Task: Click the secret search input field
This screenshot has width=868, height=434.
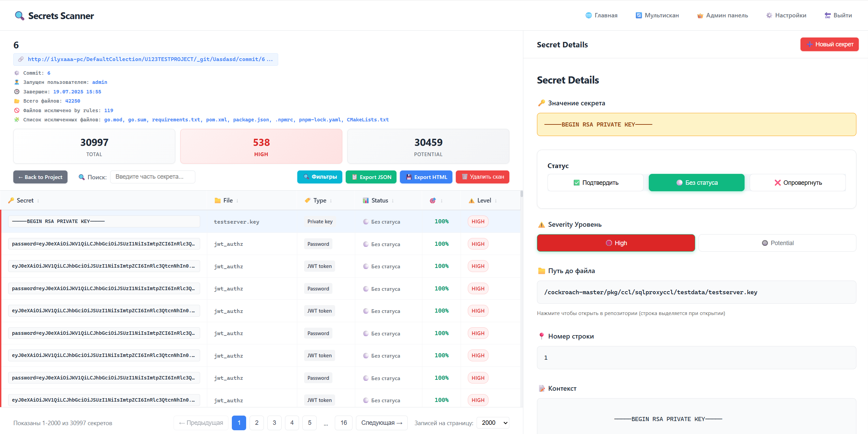Action: pyautogui.click(x=152, y=177)
